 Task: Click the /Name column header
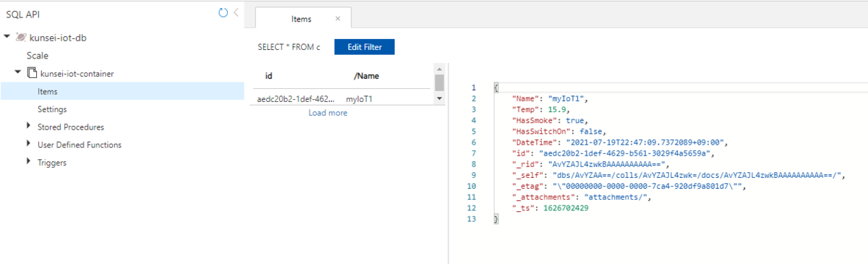click(x=366, y=76)
